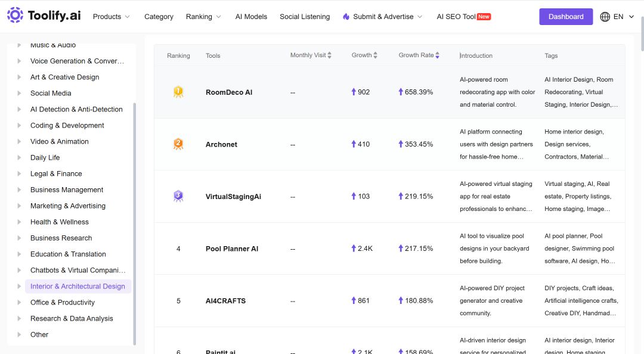644x354 pixels.
Task: Click the sidebar category scrollbar
Action: 134,224
